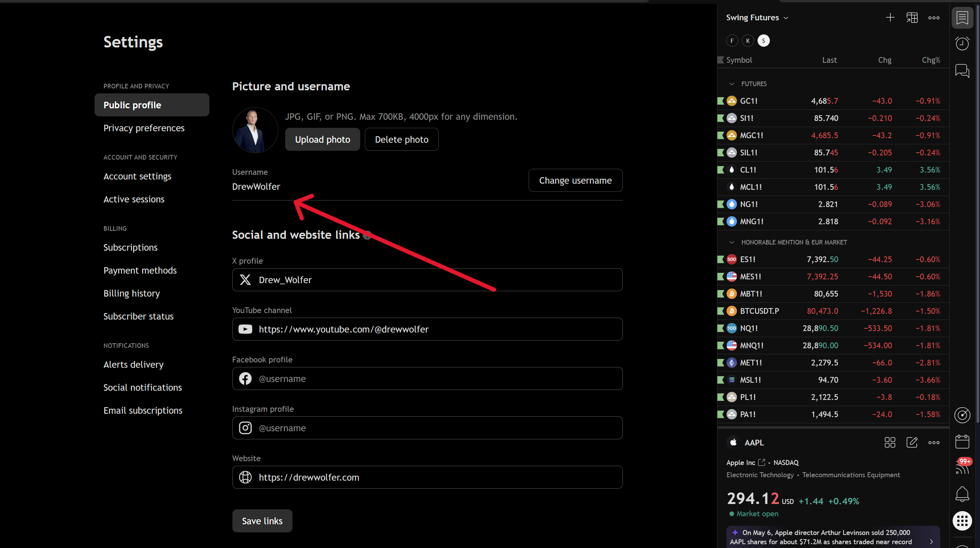Open the advanced view table icon in watchlist
Screen dimensions: 980x548
click(x=912, y=18)
